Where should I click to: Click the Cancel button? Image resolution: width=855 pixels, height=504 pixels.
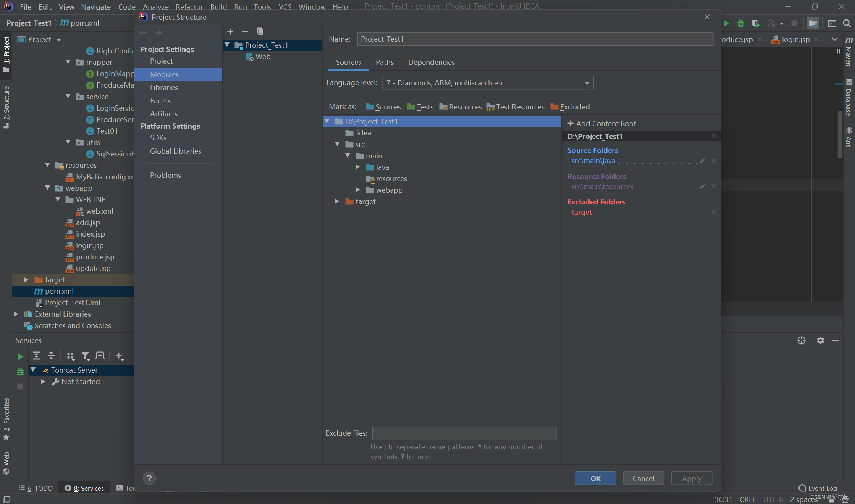(x=643, y=478)
